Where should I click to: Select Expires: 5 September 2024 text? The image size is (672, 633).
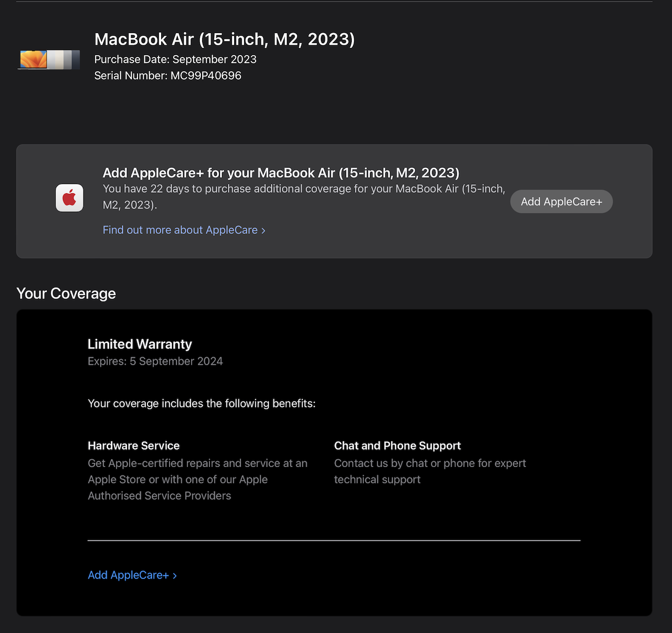(x=155, y=361)
